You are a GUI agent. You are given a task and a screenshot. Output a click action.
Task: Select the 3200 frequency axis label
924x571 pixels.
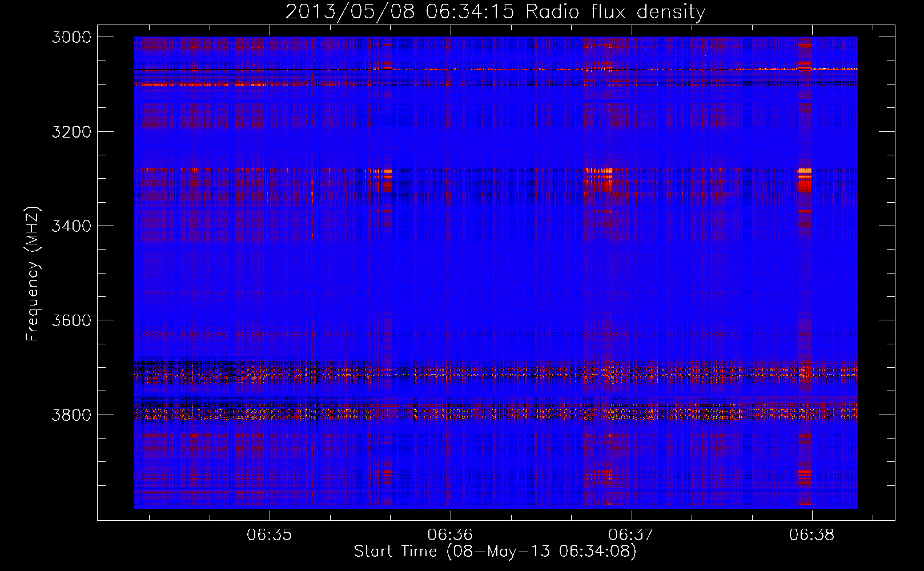coord(71,132)
